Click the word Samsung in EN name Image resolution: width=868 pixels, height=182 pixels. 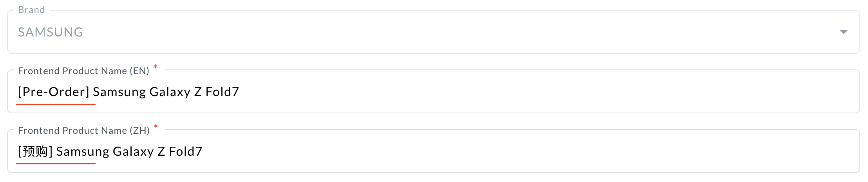click(119, 92)
